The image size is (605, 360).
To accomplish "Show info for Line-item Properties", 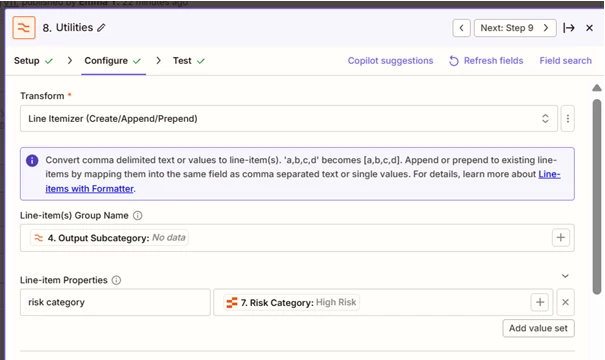I will (x=116, y=280).
